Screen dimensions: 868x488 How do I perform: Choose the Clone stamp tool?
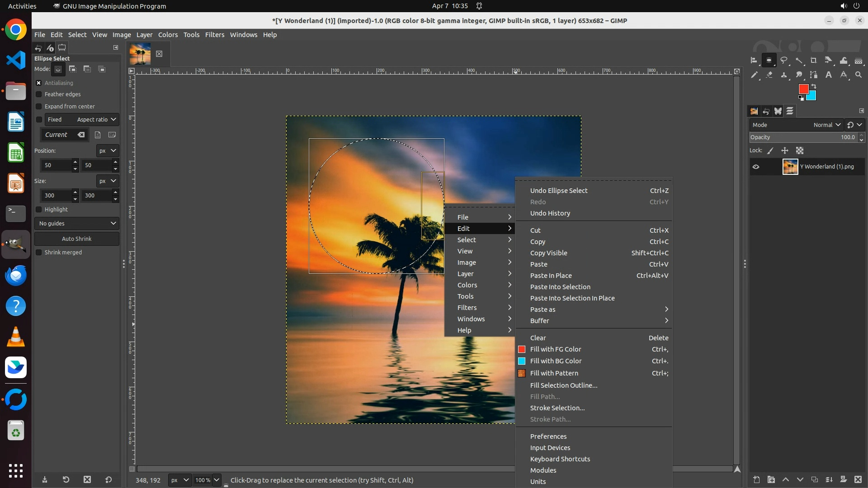point(784,75)
